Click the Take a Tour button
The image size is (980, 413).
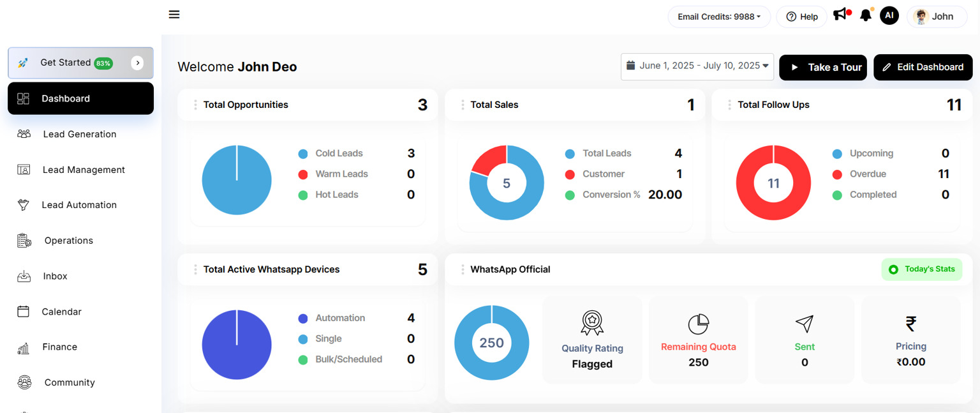coord(823,67)
